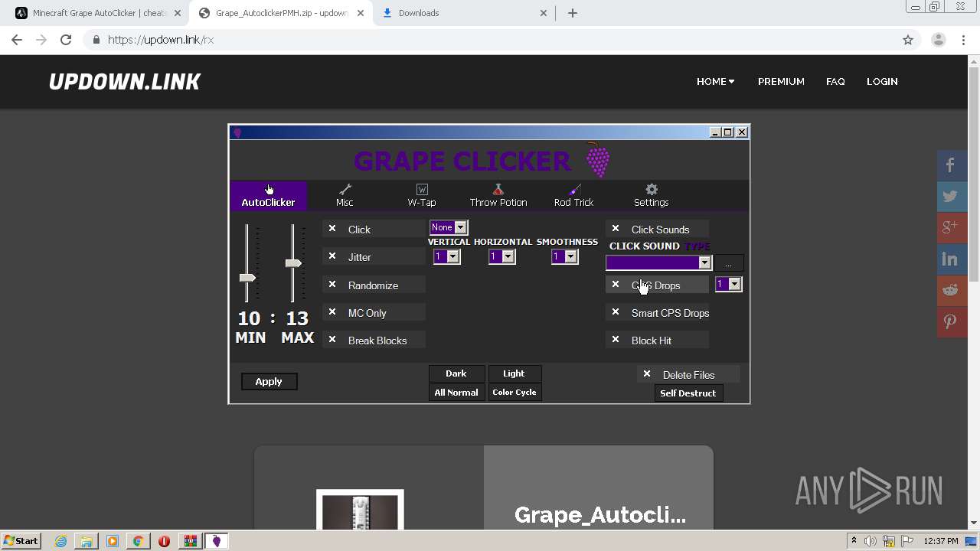The width and height of the screenshot is (980, 551).
Task: Expand the Horizontal value dropdown
Action: [501, 256]
